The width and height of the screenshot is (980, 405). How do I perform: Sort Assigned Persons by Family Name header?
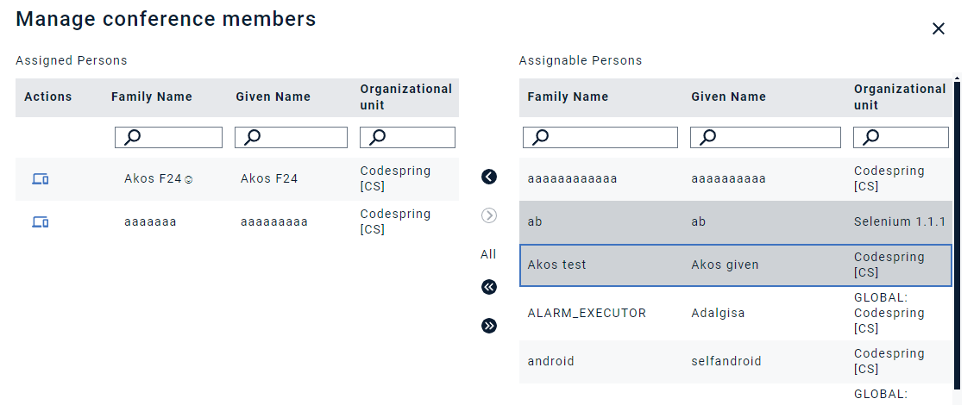[152, 97]
